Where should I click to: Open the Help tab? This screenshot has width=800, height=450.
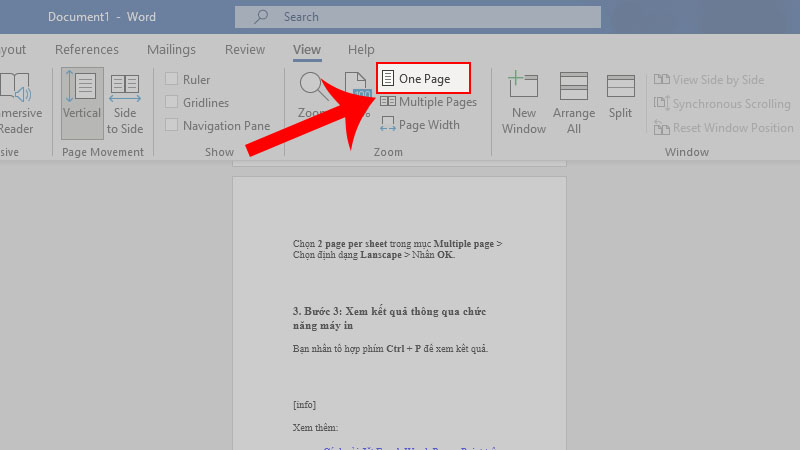pos(361,49)
